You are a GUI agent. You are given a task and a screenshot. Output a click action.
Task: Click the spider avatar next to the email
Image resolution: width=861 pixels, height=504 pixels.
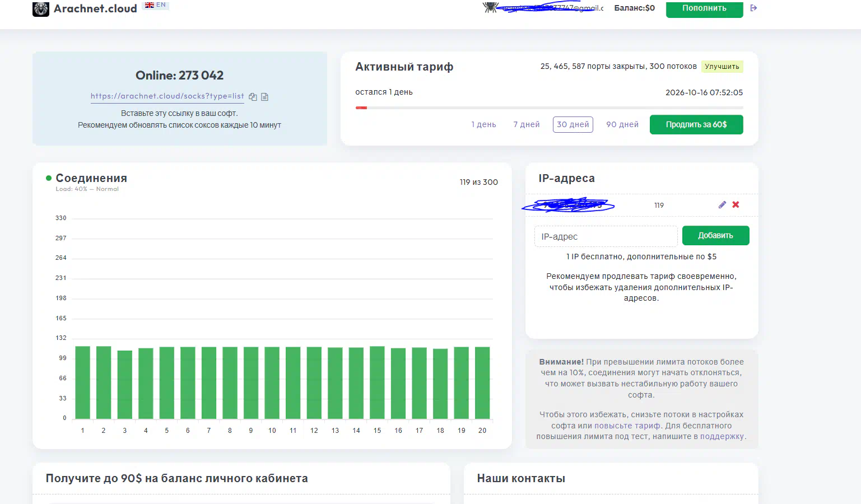[491, 7]
